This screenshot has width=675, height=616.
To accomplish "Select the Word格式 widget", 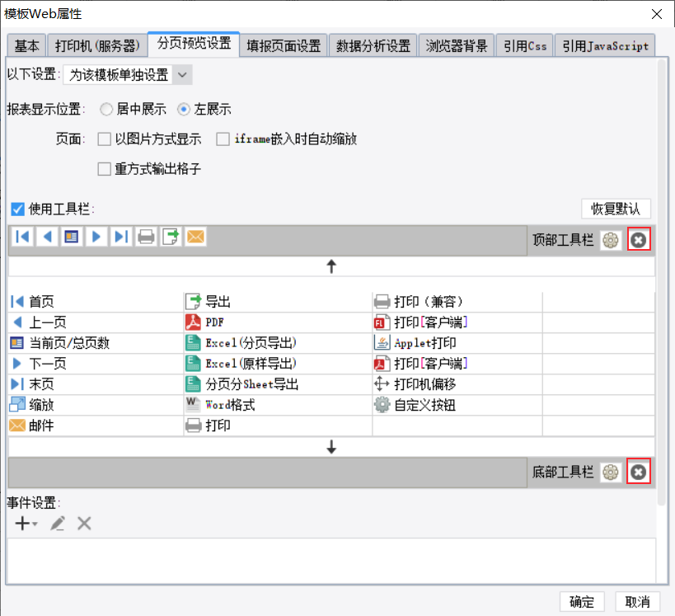I will [x=278, y=405].
